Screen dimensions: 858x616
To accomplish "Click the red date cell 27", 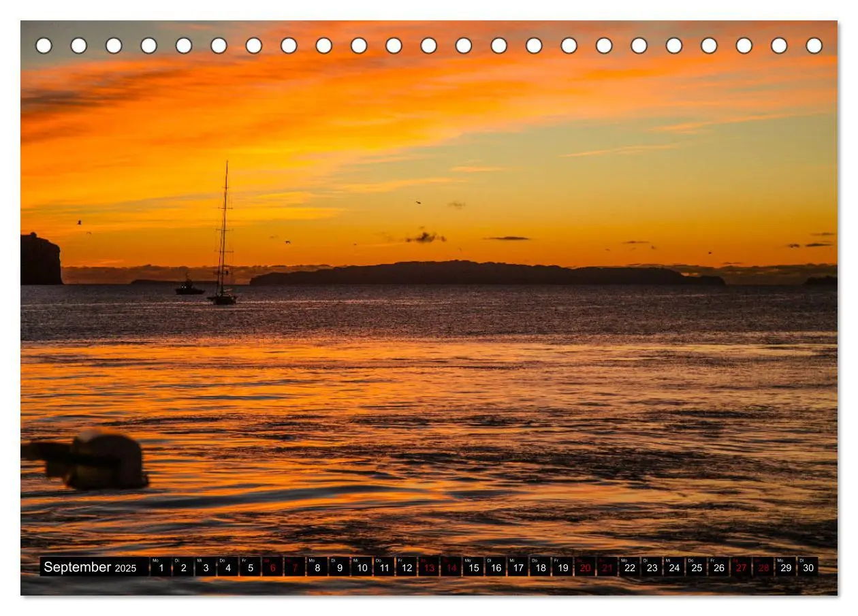I will click(741, 567).
